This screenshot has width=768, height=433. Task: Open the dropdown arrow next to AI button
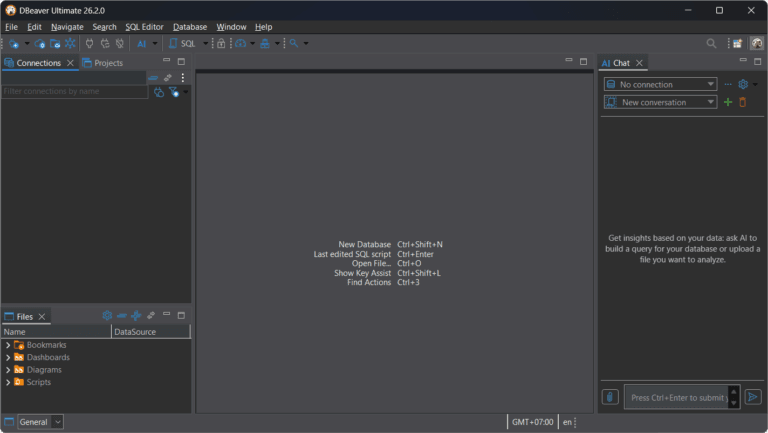click(x=155, y=44)
